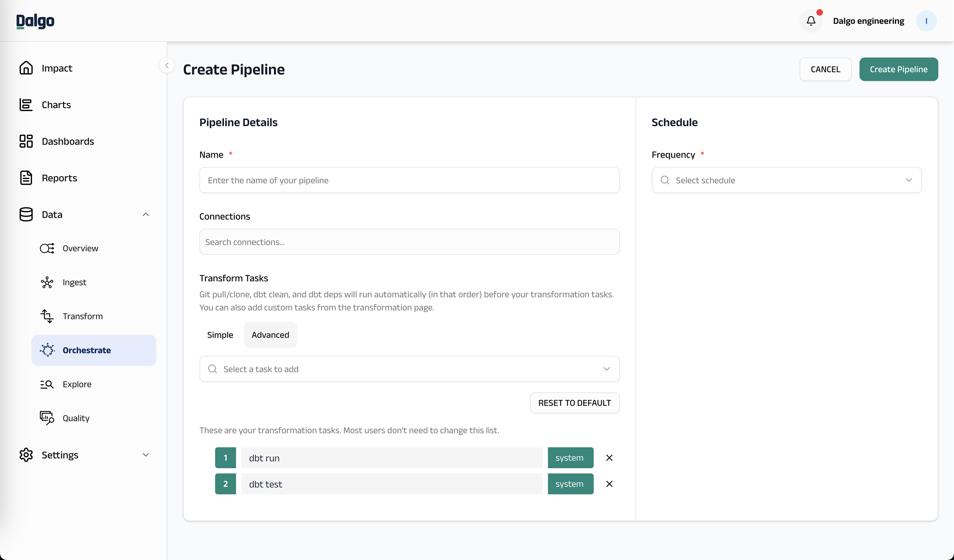
Task: Open Reports section
Action: (x=60, y=178)
